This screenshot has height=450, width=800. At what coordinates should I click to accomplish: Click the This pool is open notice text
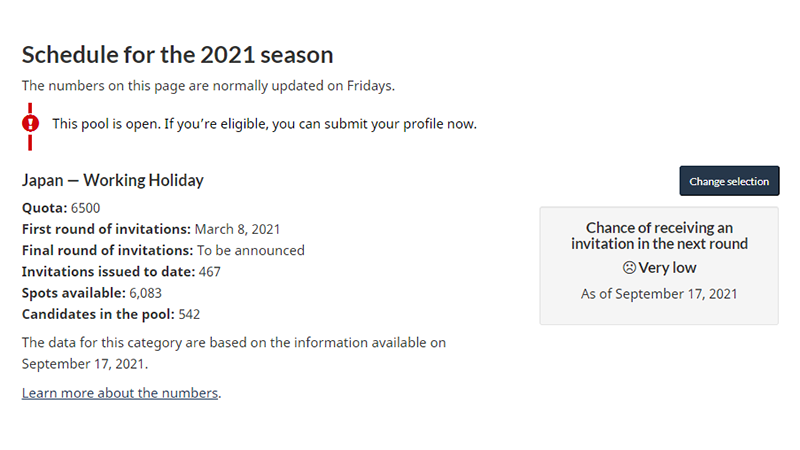(264, 124)
